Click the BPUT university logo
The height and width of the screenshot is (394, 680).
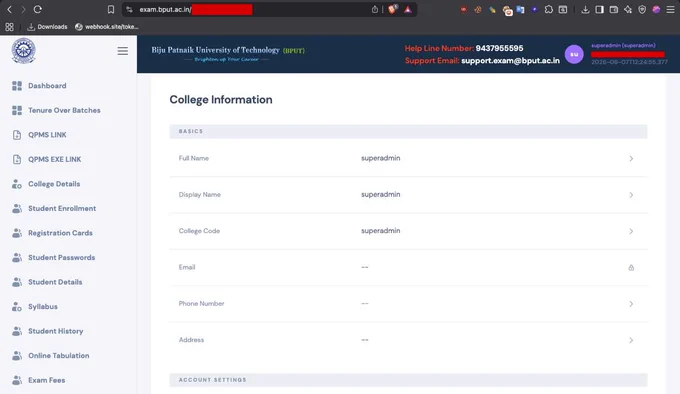point(23,51)
